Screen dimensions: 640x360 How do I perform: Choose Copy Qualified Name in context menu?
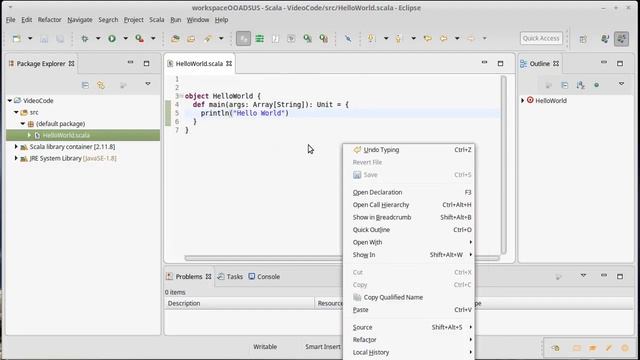tap(409, 298)
